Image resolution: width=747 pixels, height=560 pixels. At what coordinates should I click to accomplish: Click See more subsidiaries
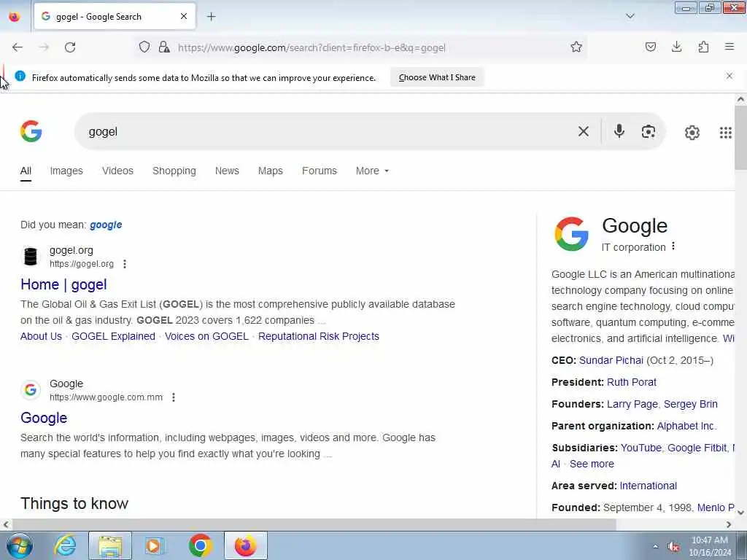[592, 464]
